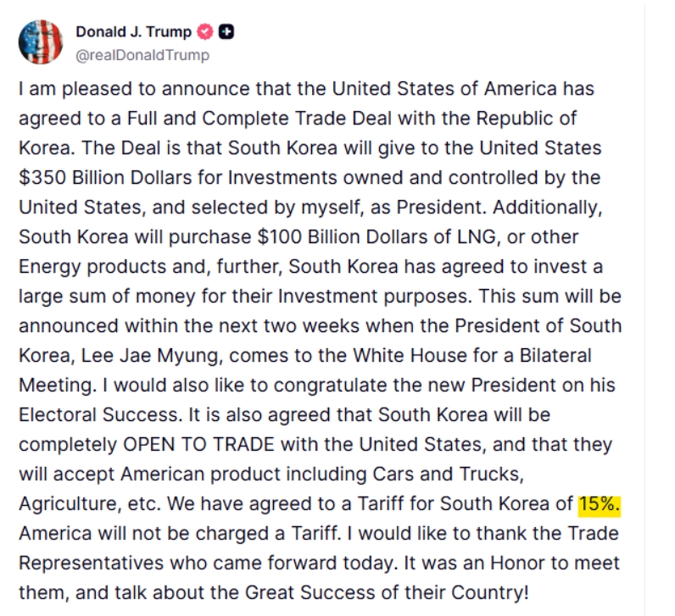Click the black plus badge icon

coord(226,32)
